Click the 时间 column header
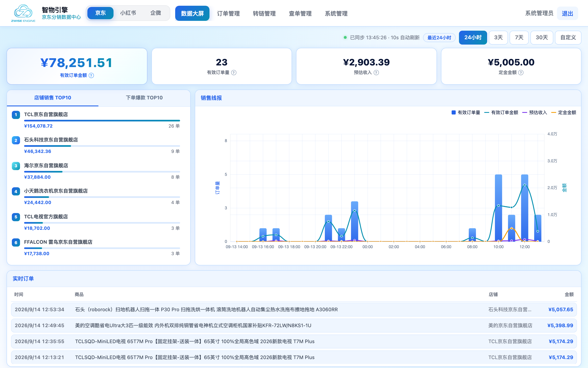 tap(19, 294)
